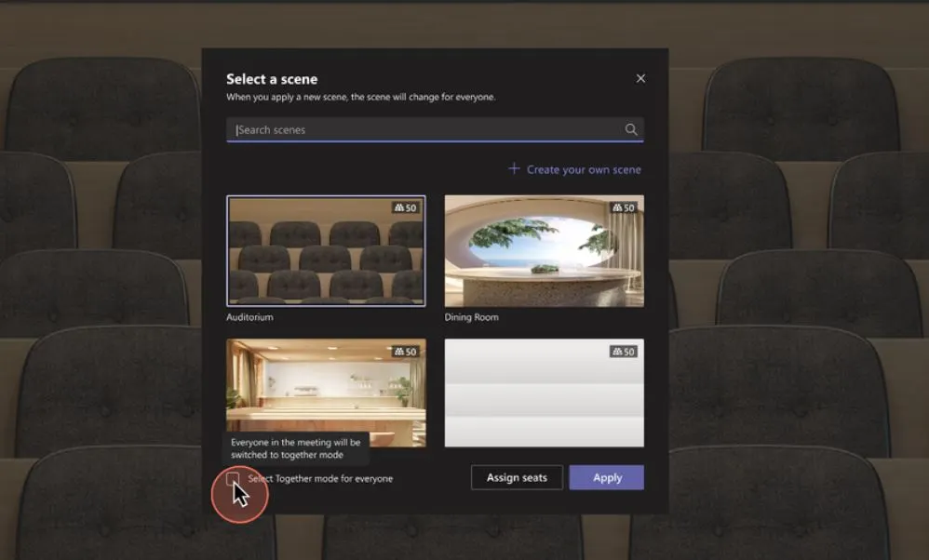
Task: Click the Search scenes input field
Action: 435,129
